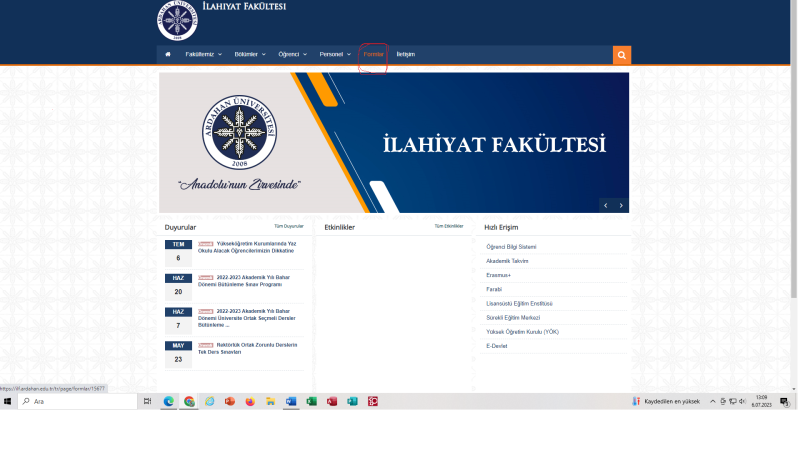This screenshot has width=800, height=450.
Task: Click the MAY 23 date badge
Action: coord(178,354)
